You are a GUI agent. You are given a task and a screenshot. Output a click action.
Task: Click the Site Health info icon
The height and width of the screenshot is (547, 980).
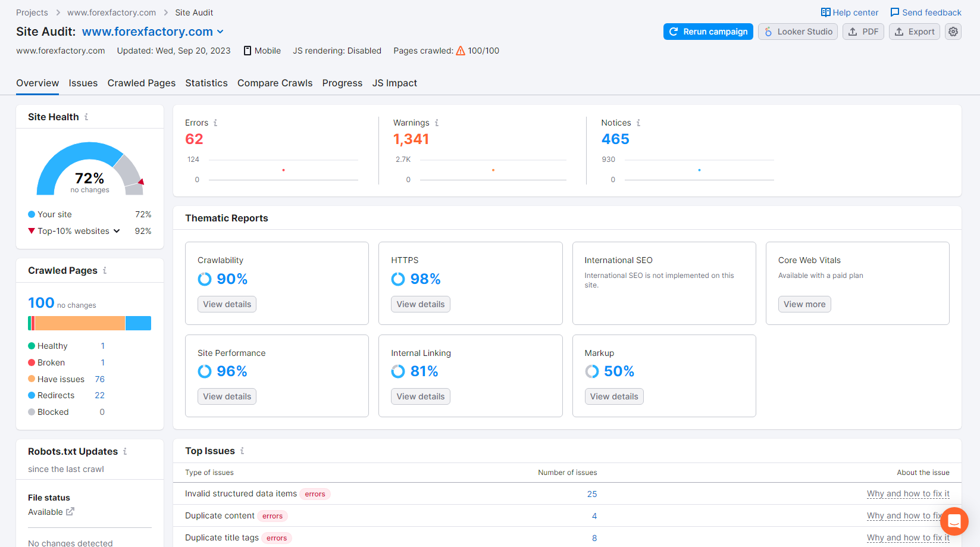point(86,117)
